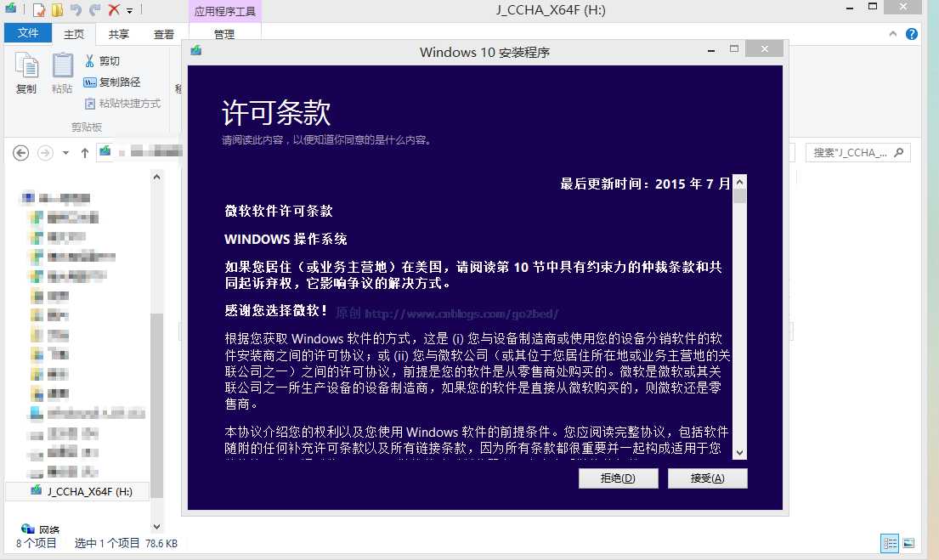939x560 pixels.
Task: Click the license text scroll-down arrow
Action: coord(739,453)
